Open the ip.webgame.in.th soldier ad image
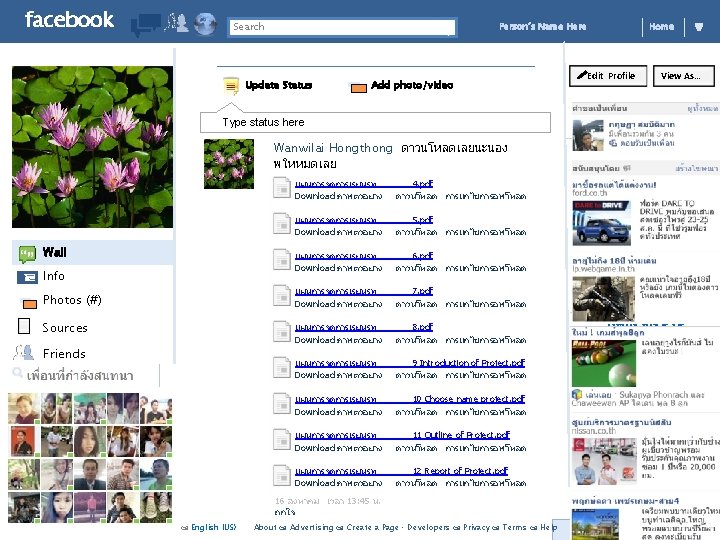Screen dimensions: 720x540 [603, 298]
